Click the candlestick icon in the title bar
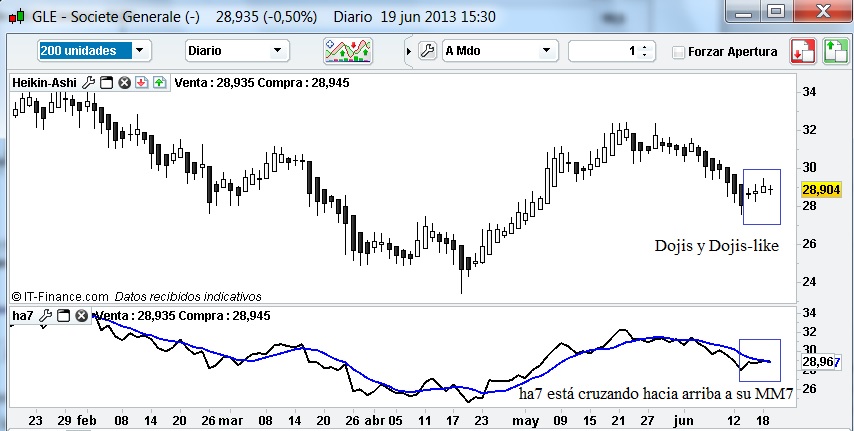Screen dimensions: 854x431 (x=16, y=16)
